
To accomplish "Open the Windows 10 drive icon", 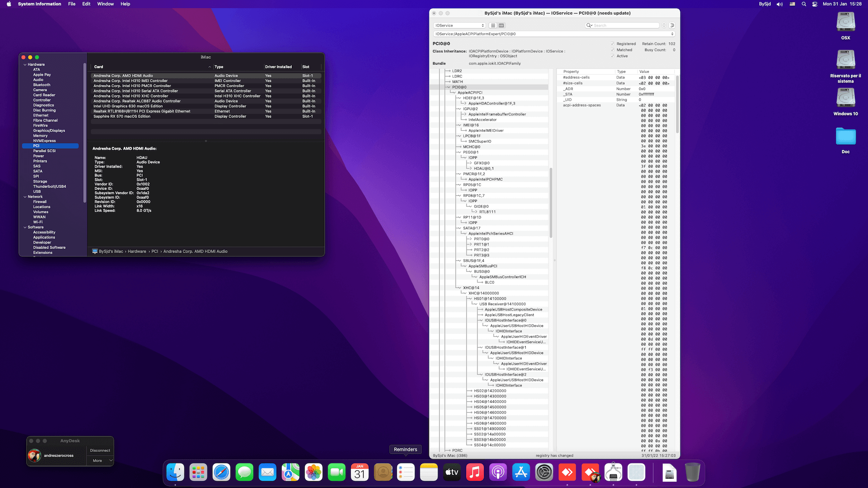I will point(845,102).
